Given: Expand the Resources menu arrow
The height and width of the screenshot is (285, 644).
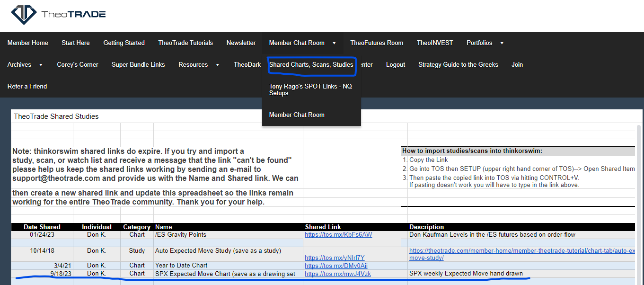Looking at the screenshot, I should (217, 65).
